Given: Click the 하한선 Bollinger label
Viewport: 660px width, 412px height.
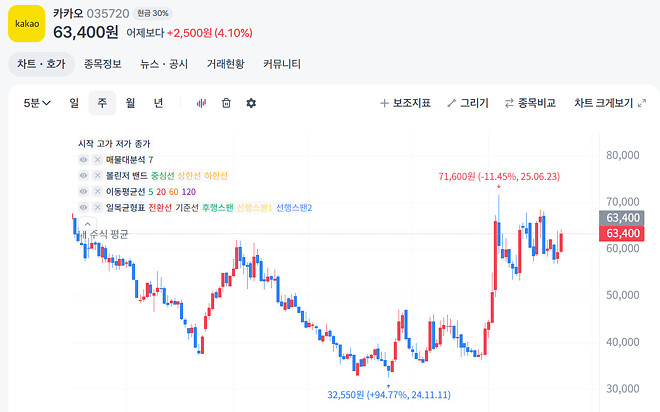Looking at the screenshot, I should click(216, 176).
